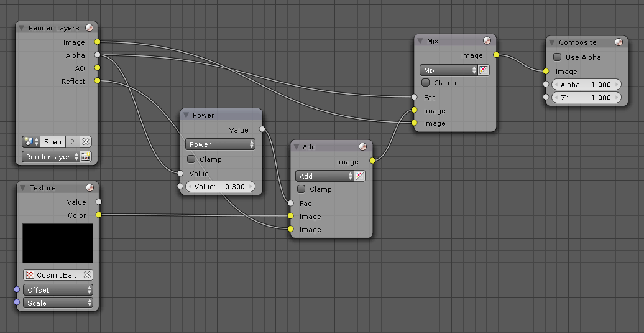Image resolution: width=644 pixels, height=333 pixels.
Task: Click Image output socket of Render Layers
Action: pos(98,42)
